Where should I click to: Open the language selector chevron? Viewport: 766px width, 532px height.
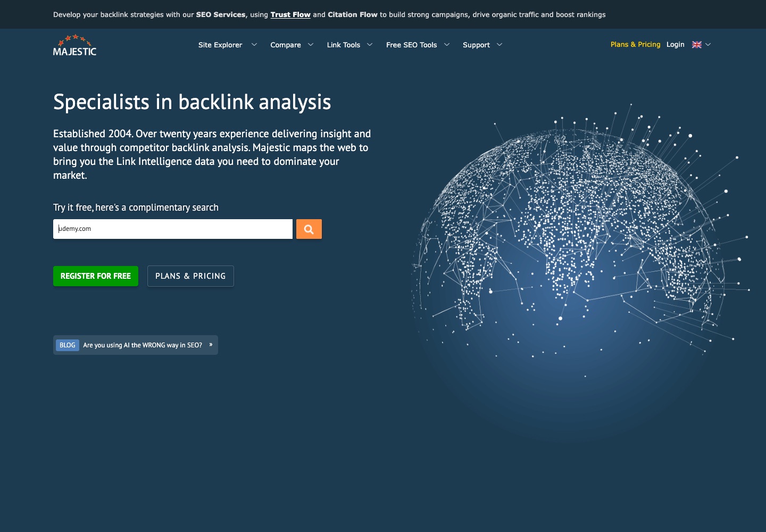coord(708,45)
